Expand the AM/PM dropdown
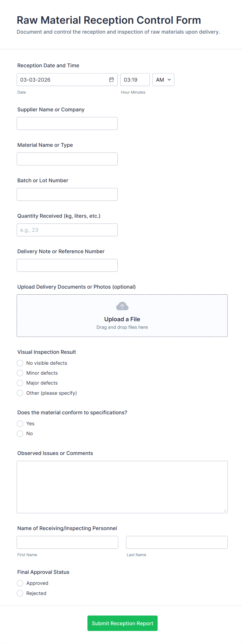The image size is (242, 644). point(163,80)
